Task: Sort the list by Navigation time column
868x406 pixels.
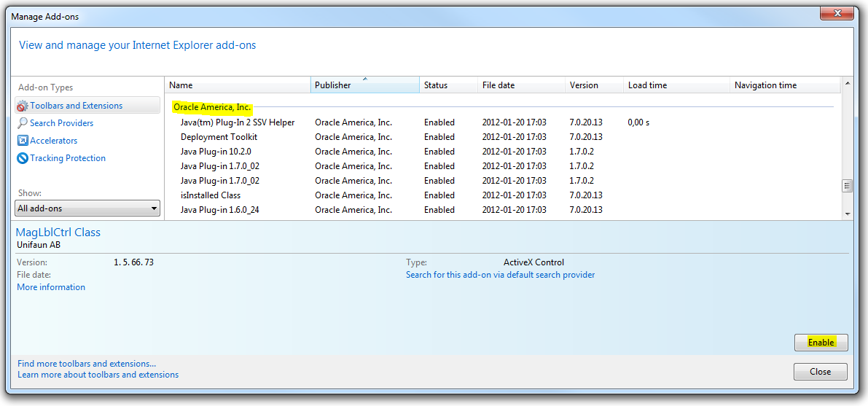Action: click(x=785, y=85)
